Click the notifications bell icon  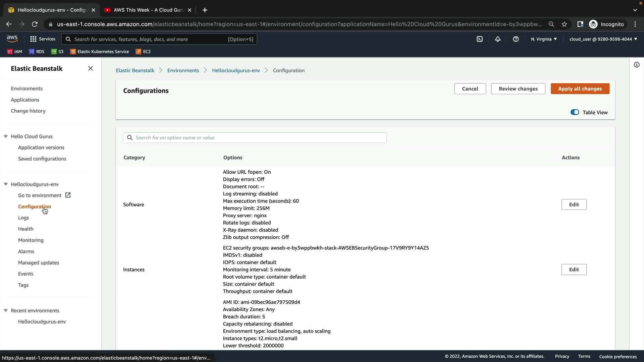click(498, 39)
